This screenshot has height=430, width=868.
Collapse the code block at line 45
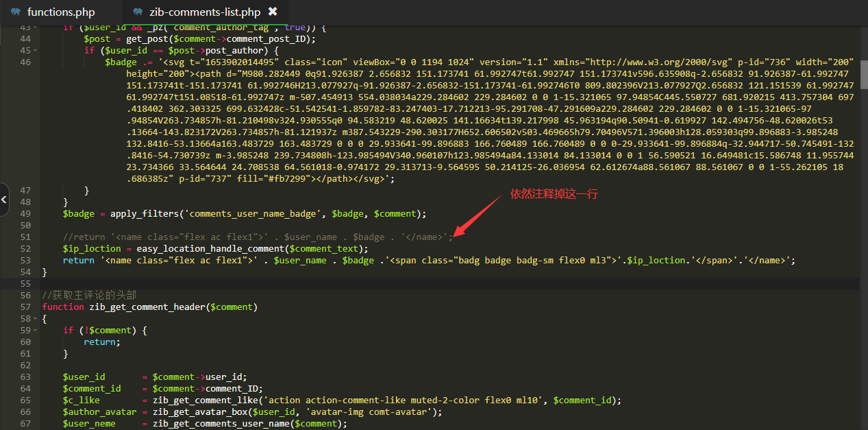[34, 51]
